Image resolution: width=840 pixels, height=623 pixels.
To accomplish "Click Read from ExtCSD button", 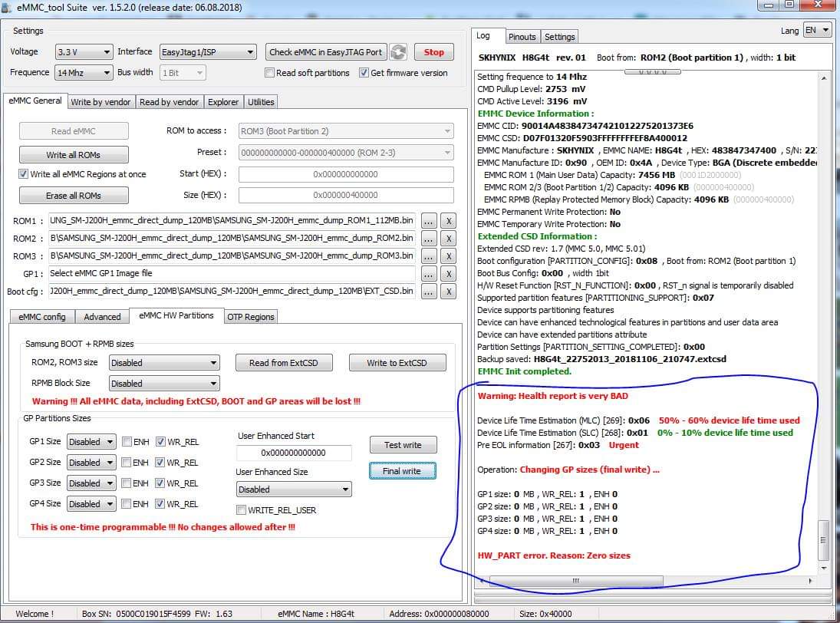I will 283,363.
